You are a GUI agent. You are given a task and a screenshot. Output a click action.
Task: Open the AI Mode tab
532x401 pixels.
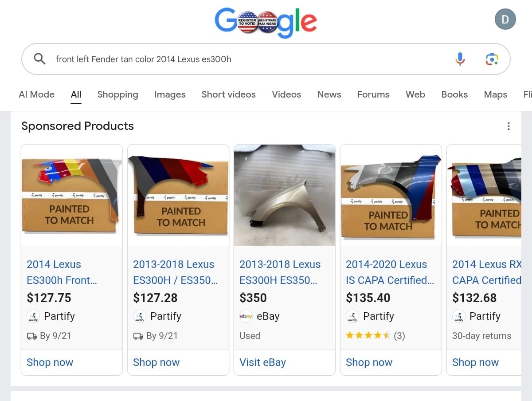pos(37,94)
